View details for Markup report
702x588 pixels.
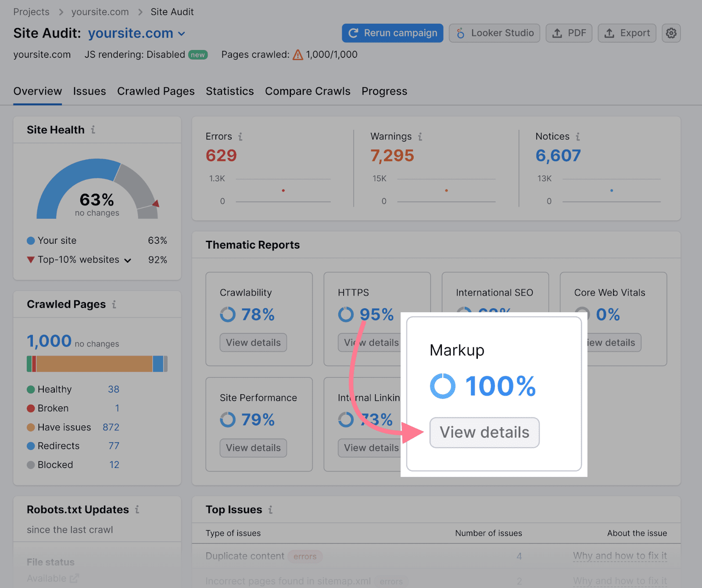[484, 432]
